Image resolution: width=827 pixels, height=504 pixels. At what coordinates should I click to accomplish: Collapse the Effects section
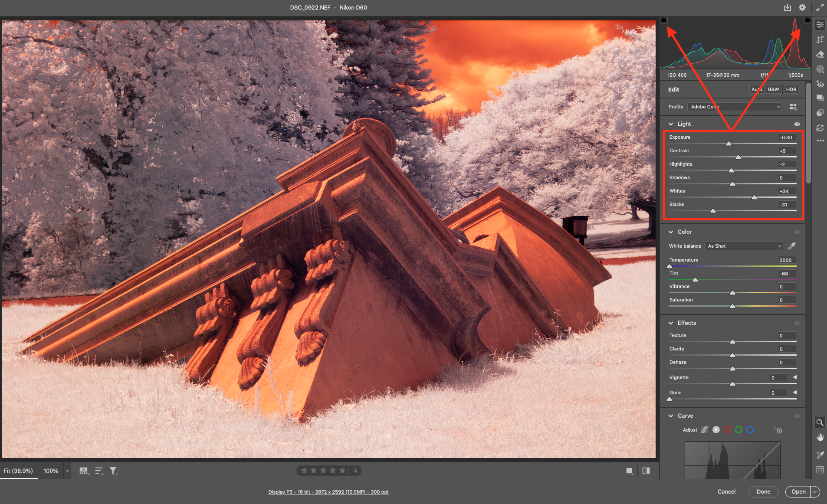point(671,323)
